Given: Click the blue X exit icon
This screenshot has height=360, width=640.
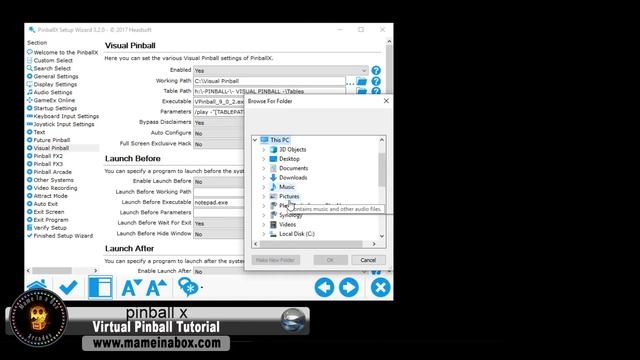Looking at the screenshot, I should pos(380,287).
